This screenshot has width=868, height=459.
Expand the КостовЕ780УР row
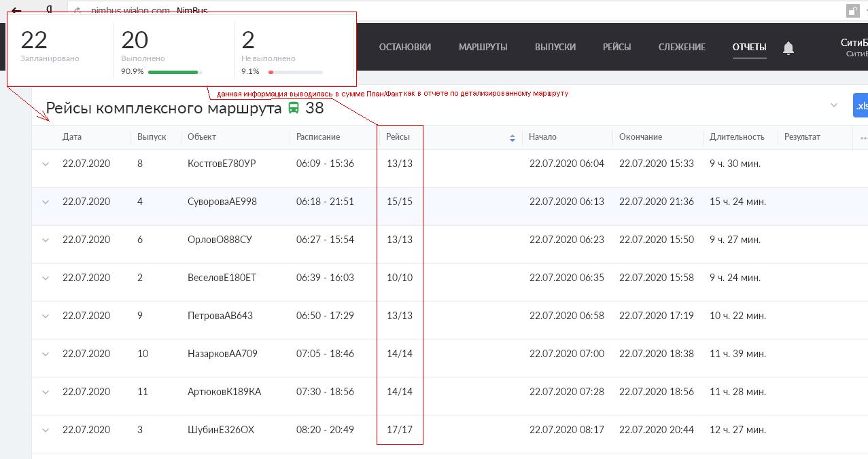click(x=46, y=164)
